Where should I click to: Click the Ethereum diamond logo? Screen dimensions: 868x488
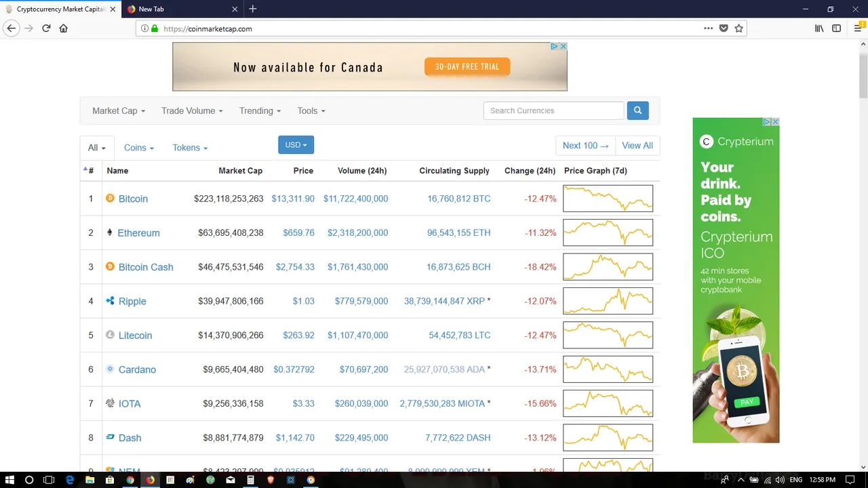[x=110, y=232]
